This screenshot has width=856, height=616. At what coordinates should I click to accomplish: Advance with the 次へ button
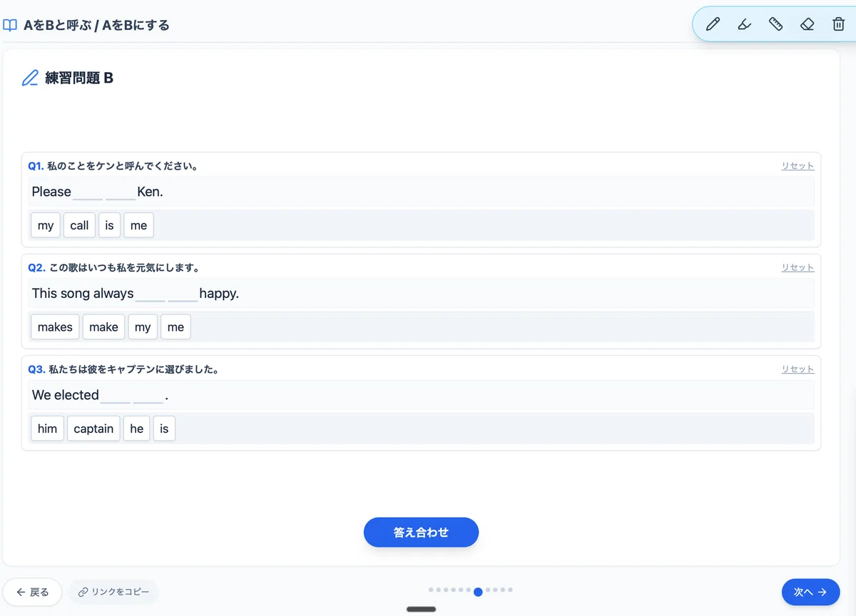(x=810, y=592)
